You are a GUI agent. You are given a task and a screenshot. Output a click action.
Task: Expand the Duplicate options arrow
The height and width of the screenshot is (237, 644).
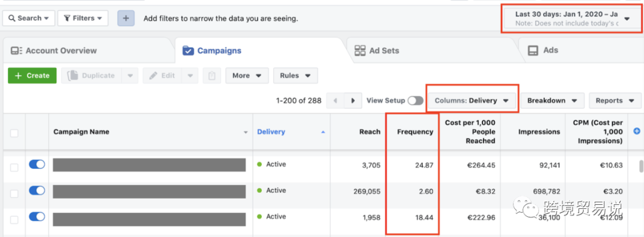tap(130, 76)
